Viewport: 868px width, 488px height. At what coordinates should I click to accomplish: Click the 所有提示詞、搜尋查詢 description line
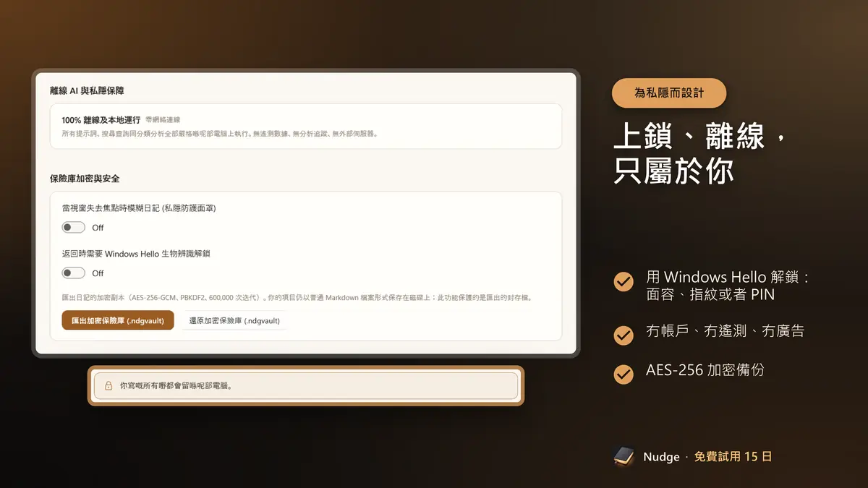coord(220,134)
